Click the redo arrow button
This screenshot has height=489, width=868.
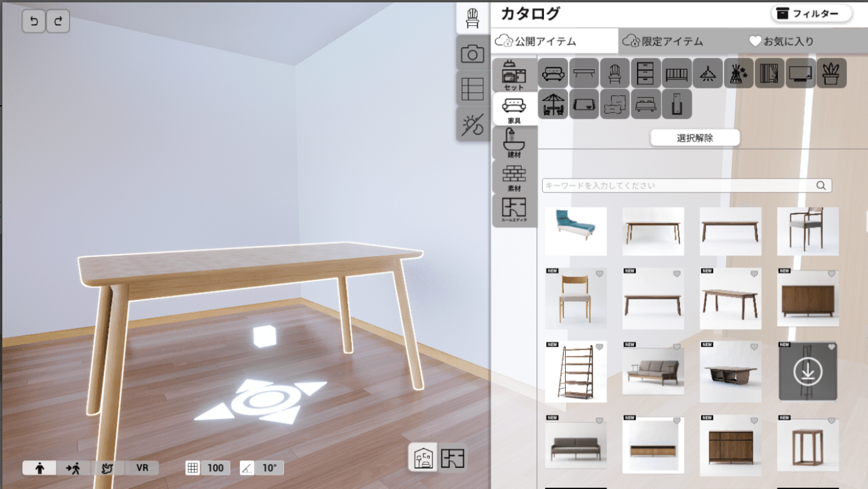click(x=58, y=21)
